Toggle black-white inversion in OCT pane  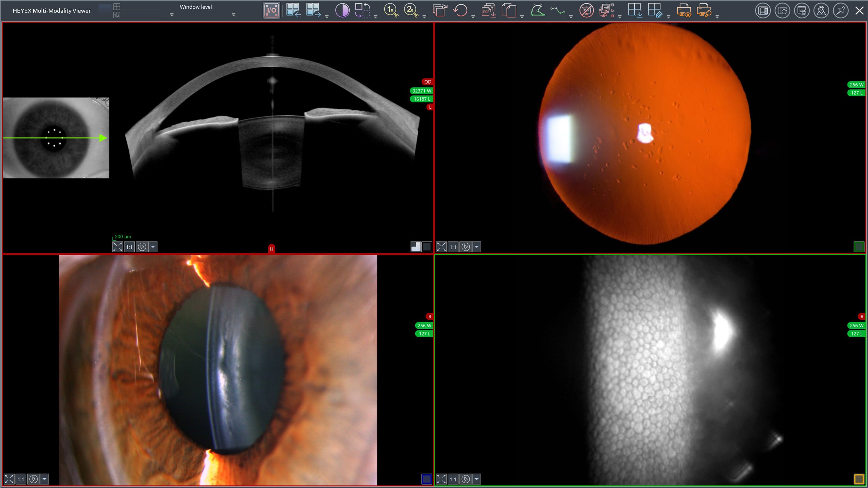pyautogui.click(x=416, y=247)
